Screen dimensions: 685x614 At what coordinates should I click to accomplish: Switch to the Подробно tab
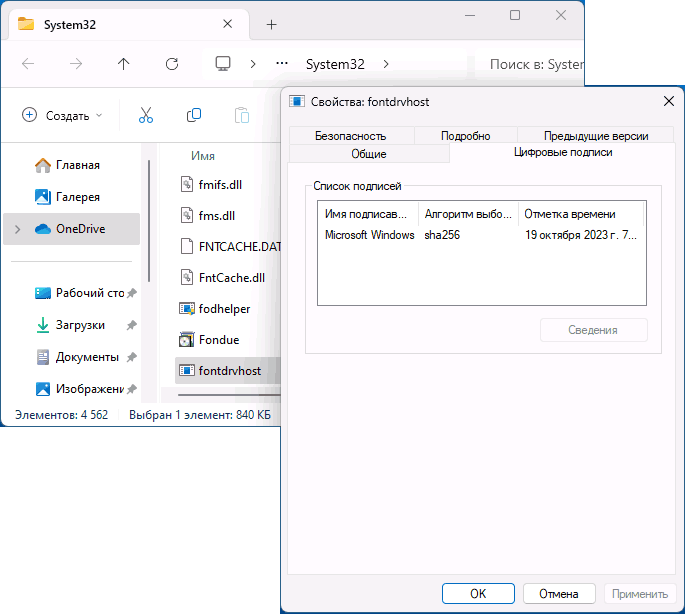point(466,136)
